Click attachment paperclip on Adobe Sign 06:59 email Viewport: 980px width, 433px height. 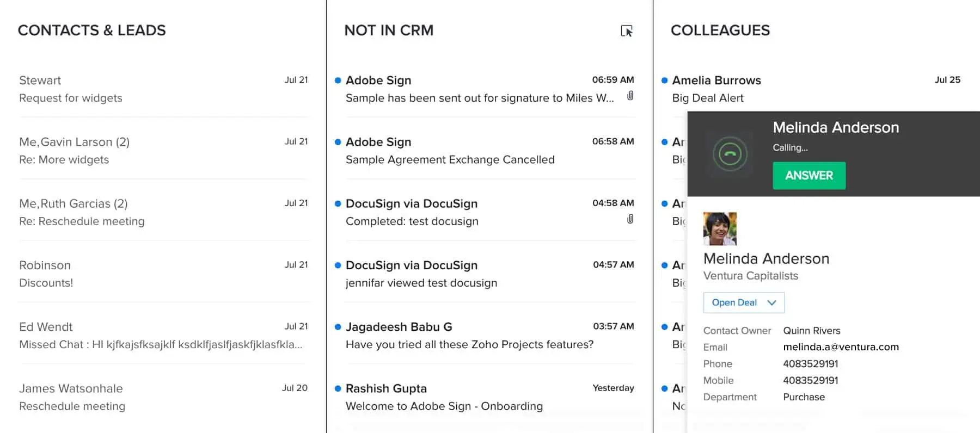click(x=630, y=96)
